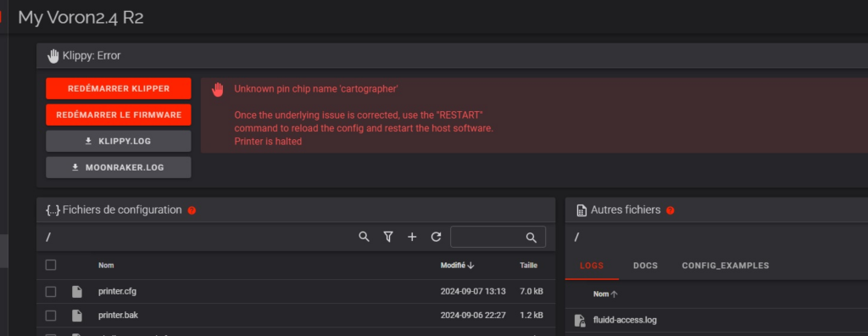The height and width of the screenshot is (336, 868).
Task: Add new file with plus icon
Action: pyautogui.click(x=412, y=237)
